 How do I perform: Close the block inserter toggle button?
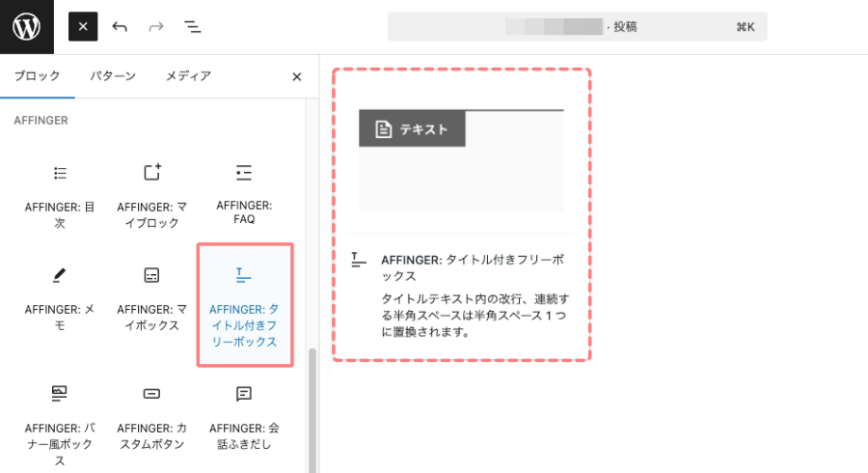click(83, 27)
